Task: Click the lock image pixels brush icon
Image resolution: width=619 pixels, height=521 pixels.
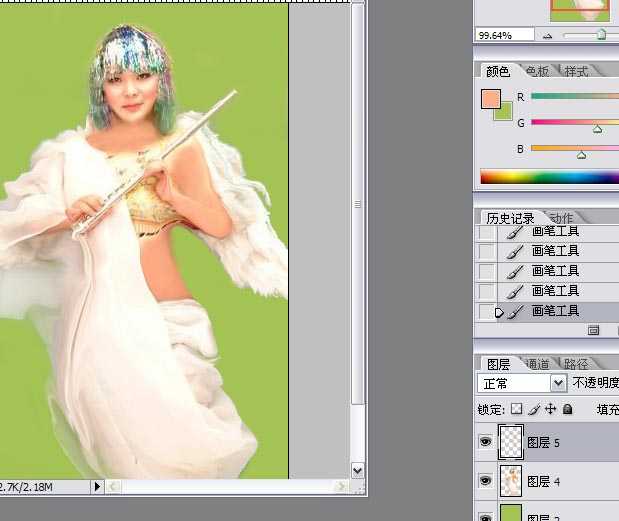Action: pos(533,409)
